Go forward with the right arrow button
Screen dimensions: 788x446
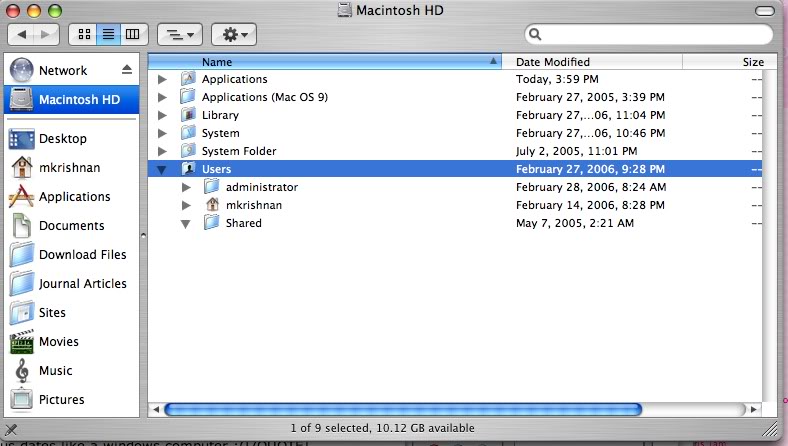(46, 34)
